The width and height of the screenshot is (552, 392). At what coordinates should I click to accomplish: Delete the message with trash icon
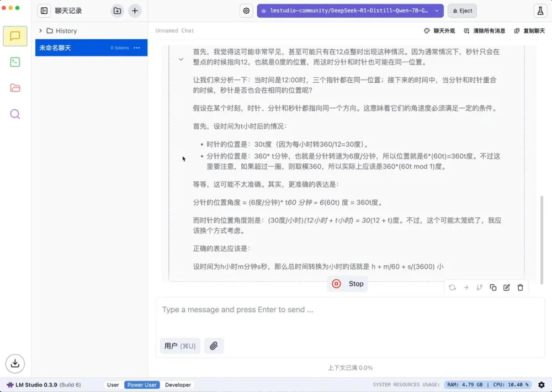coord(520,288)
